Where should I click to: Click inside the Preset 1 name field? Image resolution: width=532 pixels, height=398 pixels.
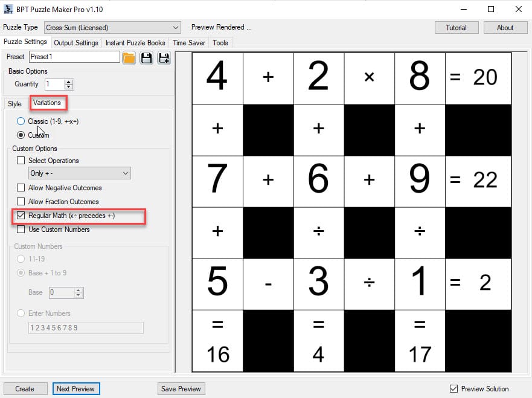coord(72,57)
